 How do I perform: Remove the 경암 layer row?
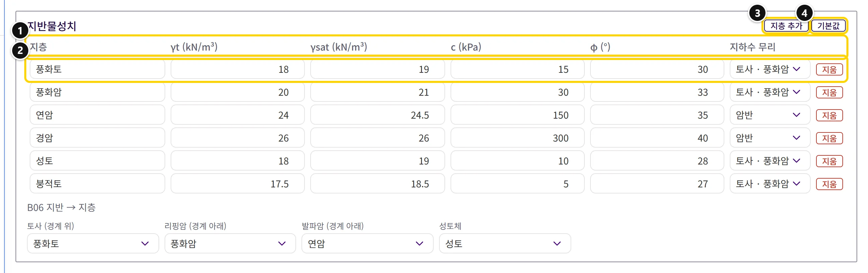click(x=829, y=138)
